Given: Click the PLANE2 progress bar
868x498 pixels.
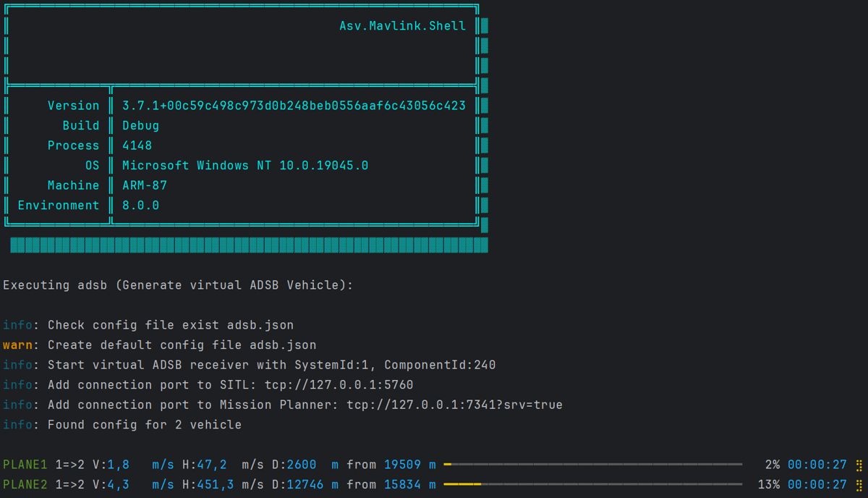Looking at the screenshot, I should 592,484.
